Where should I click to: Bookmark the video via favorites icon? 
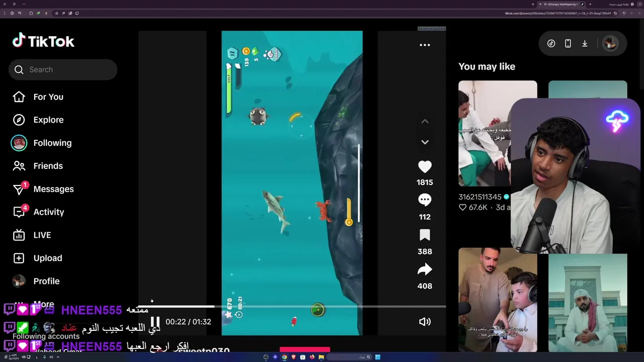click(x=425, y=235)
